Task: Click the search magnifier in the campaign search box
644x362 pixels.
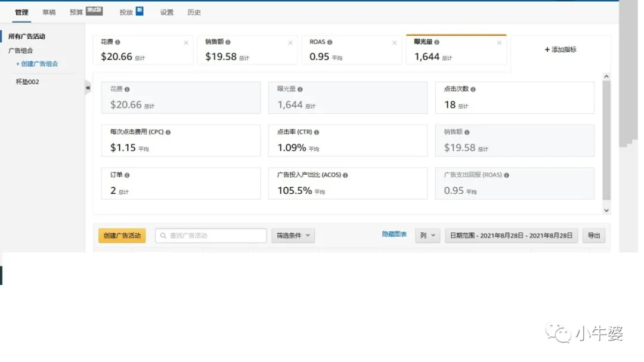Action: (x=163, y=235)
